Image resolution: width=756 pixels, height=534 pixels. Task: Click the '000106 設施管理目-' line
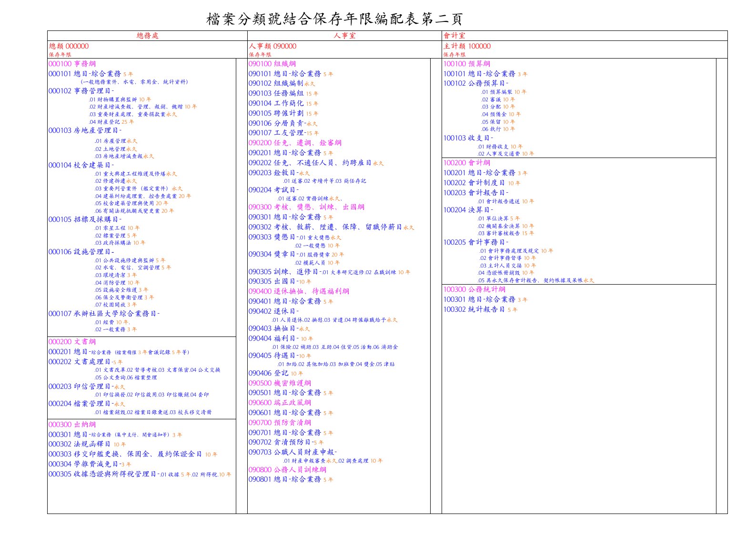pyautogui.click(x=81, y=252)
